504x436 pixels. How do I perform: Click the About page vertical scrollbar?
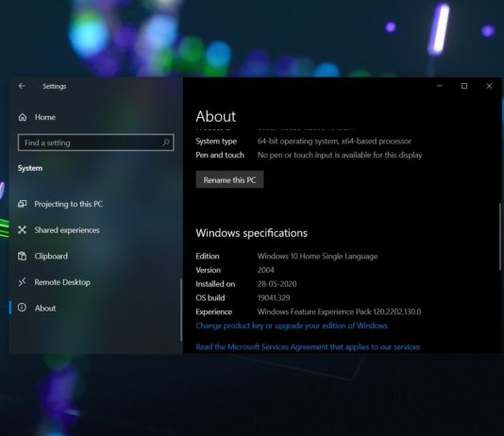pos(500,237)
